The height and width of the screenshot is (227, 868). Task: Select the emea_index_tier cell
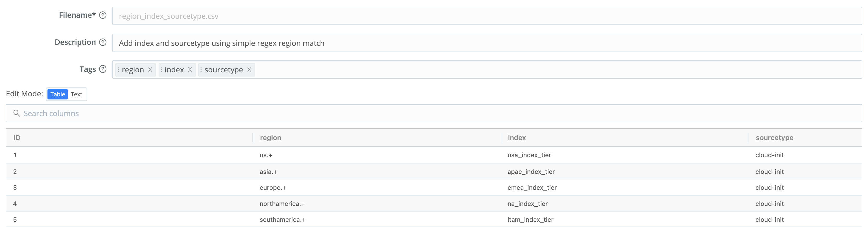(x=532, y=188)
